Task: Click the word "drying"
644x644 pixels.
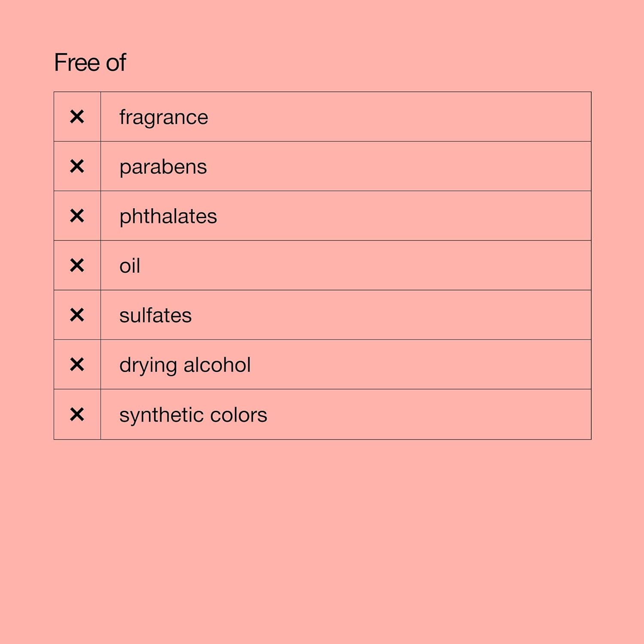Action: (x=148, y=366)
